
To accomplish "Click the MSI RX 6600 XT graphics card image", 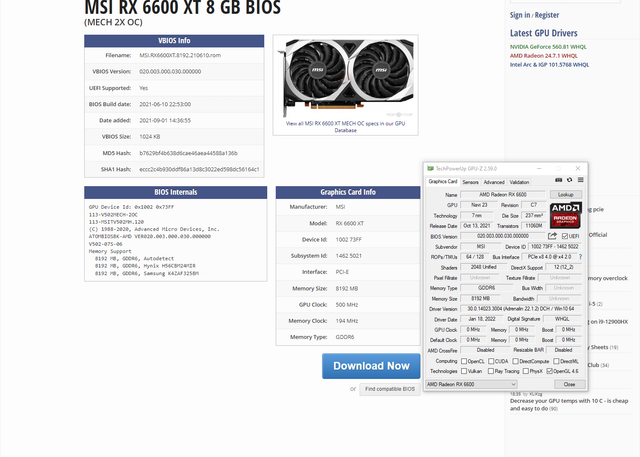I will pyautogui.click(x=346, y=78).
